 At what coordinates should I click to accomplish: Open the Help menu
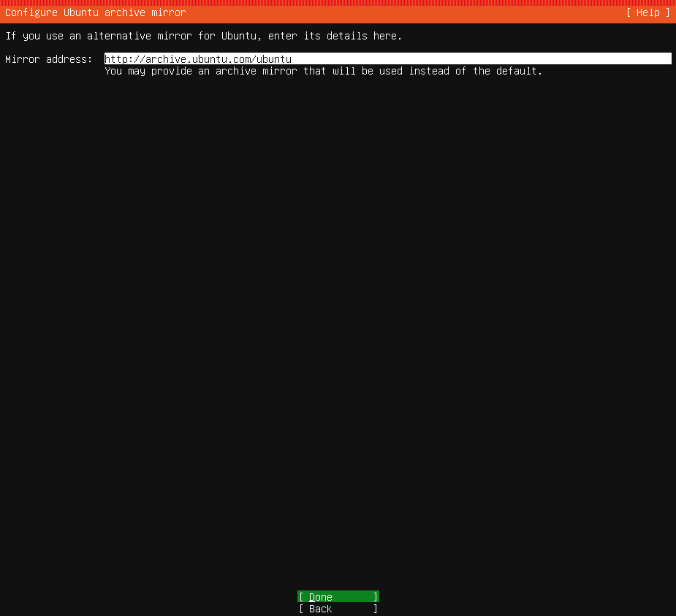(648, 12)
